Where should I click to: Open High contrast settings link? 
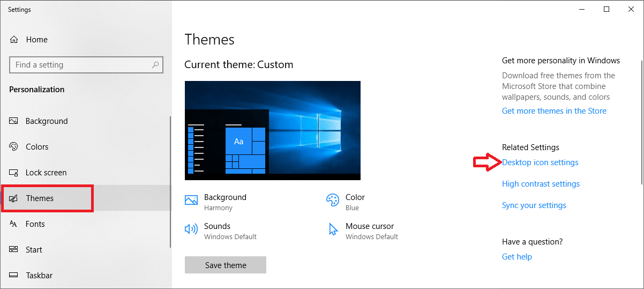click(x=541, y=184)
